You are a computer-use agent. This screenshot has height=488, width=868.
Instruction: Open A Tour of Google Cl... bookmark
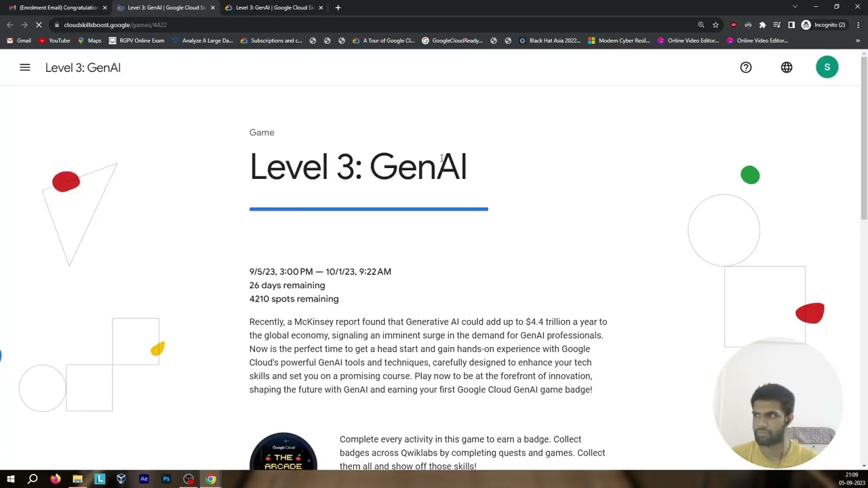pyautogui.click(x=383, y=41)
